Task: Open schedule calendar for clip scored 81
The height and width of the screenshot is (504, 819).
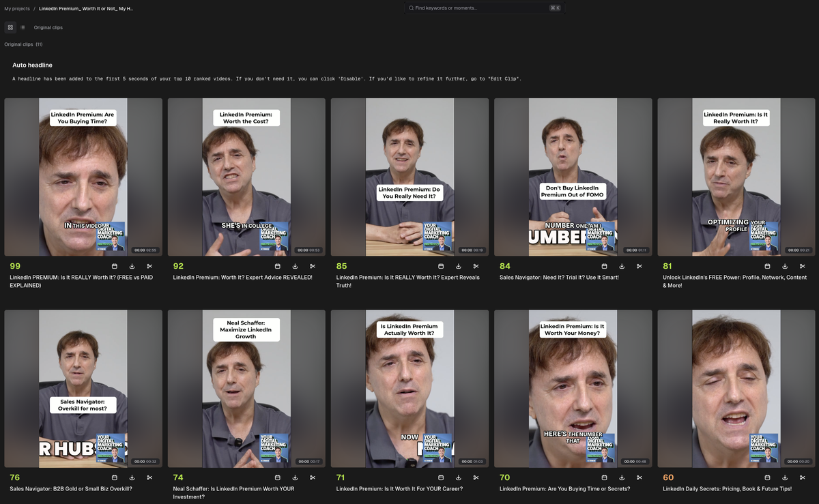Action: (768, 266)
